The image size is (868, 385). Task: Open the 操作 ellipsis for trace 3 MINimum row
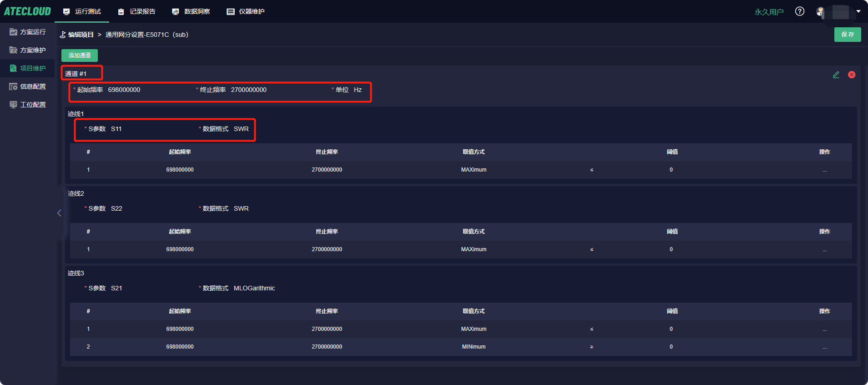(824, 347)
